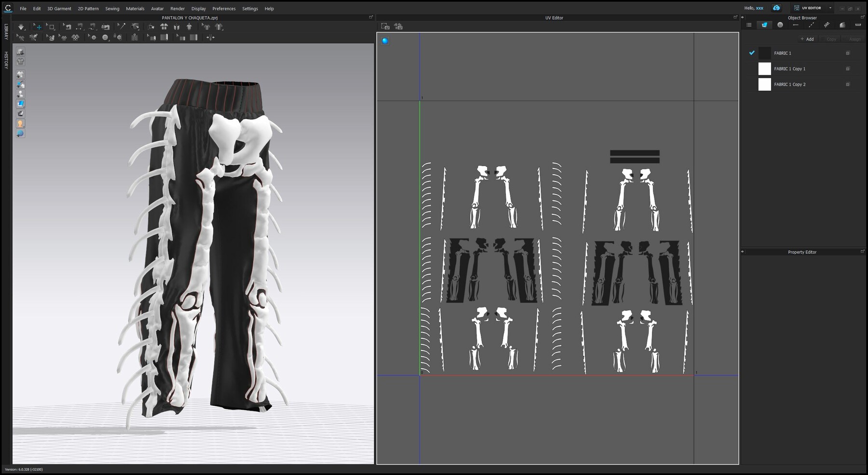Viewport: 868px width, 475px height.
Task: Click the xxx username link
Action: pos(759,8)
